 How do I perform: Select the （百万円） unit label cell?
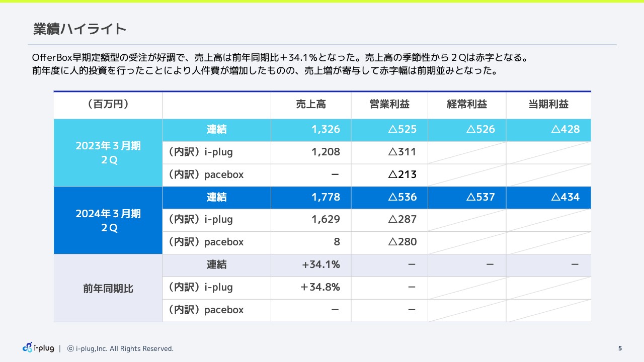(x=108, y=105)
